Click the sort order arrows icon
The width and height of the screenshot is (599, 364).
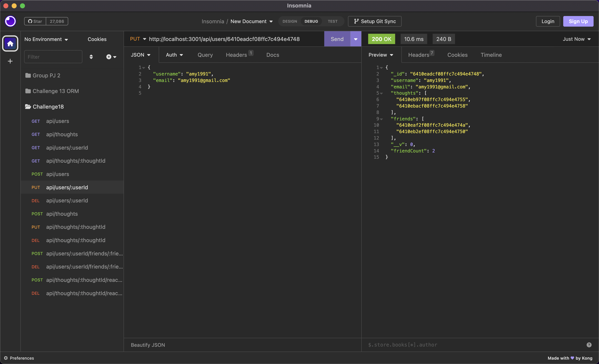pos(91,57)
